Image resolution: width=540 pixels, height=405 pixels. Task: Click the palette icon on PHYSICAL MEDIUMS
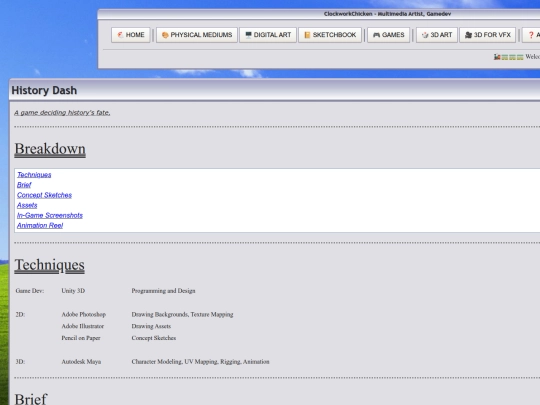pyautogui.click(x=165, y=35)
